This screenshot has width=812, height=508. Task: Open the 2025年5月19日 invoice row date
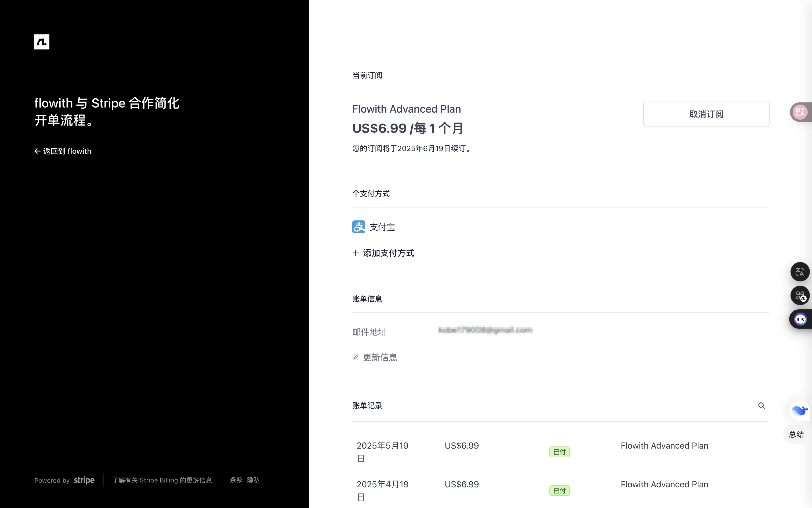point(383,452)
